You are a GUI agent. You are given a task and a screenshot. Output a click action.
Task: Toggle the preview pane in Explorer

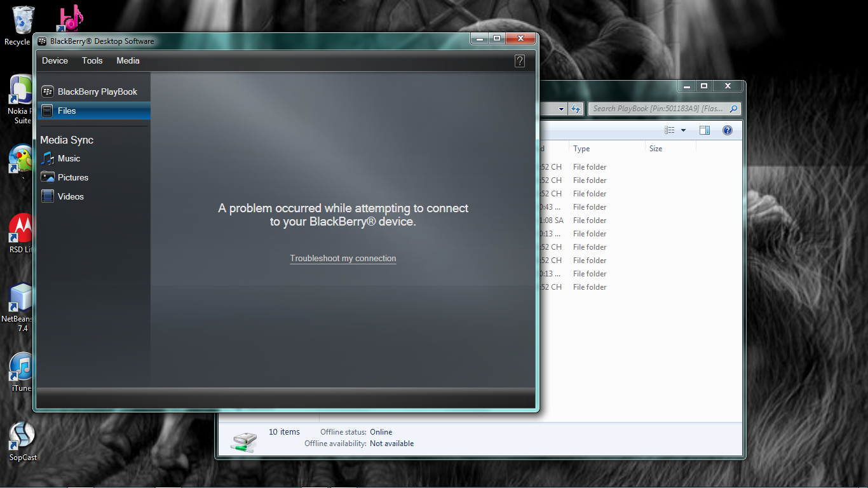[x=704, y=130]
